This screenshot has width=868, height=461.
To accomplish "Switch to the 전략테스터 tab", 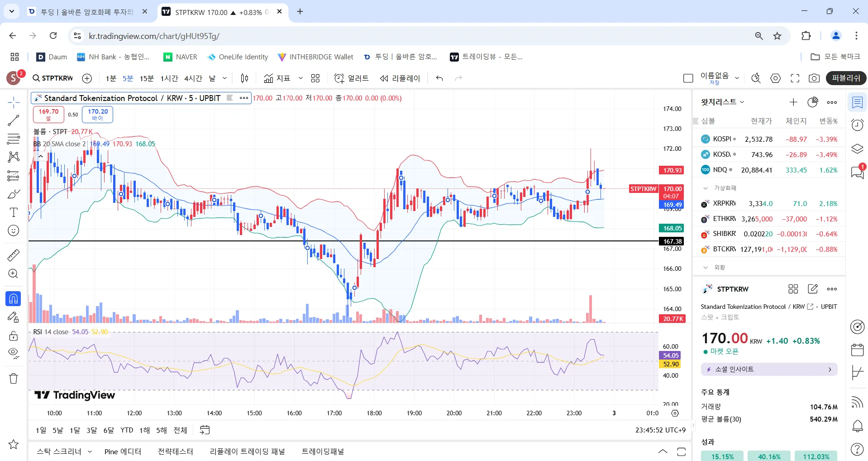I will coord(175,451).
